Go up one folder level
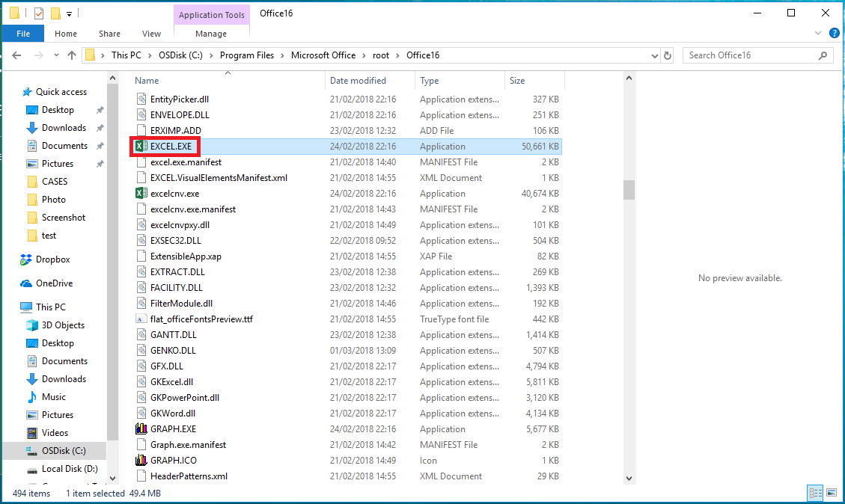 [72, 55]
